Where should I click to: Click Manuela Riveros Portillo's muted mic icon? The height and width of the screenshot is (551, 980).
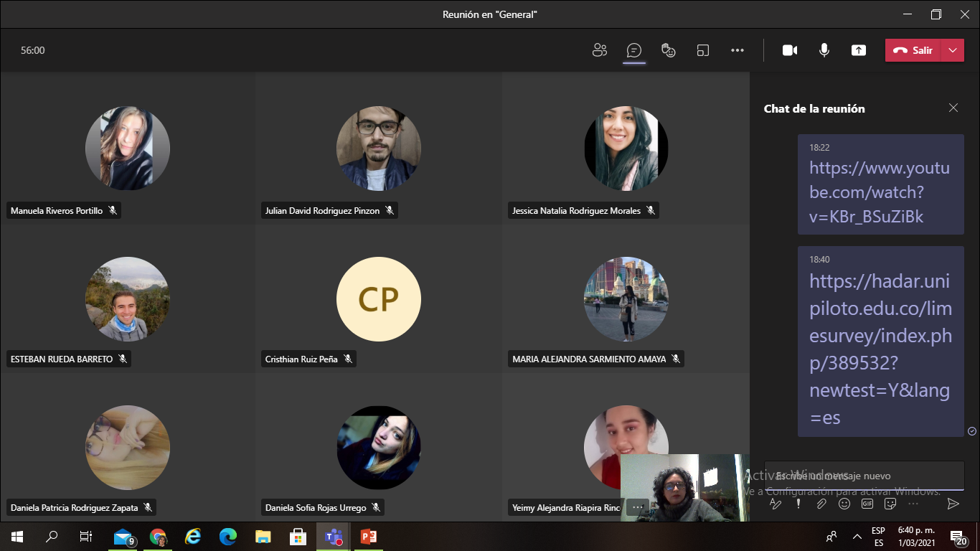[113, 210]
